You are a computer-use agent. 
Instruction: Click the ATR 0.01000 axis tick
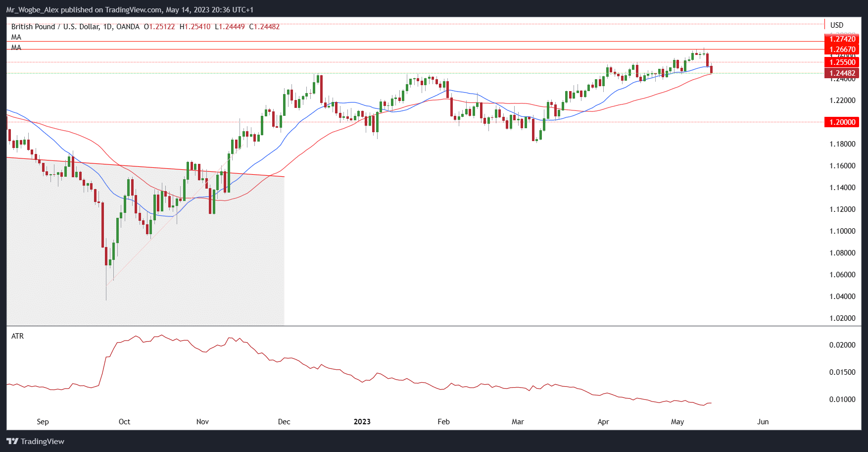842,400
